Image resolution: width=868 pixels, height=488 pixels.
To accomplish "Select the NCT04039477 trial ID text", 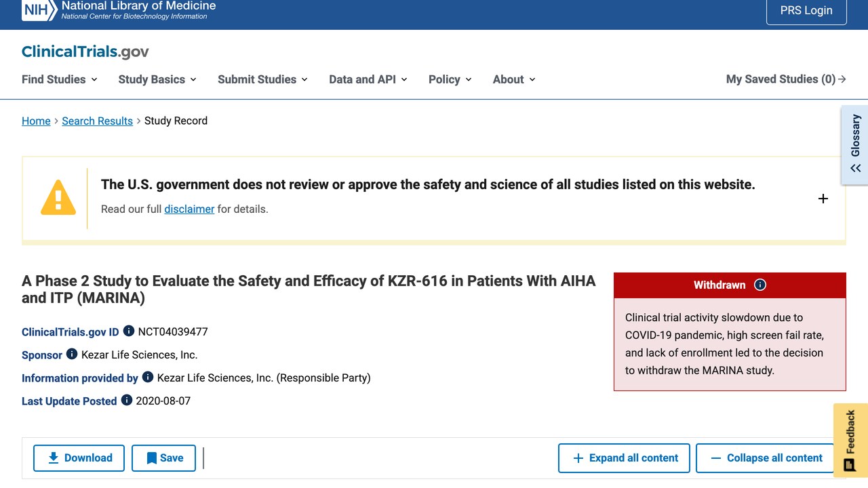I will tap(173, 331).
